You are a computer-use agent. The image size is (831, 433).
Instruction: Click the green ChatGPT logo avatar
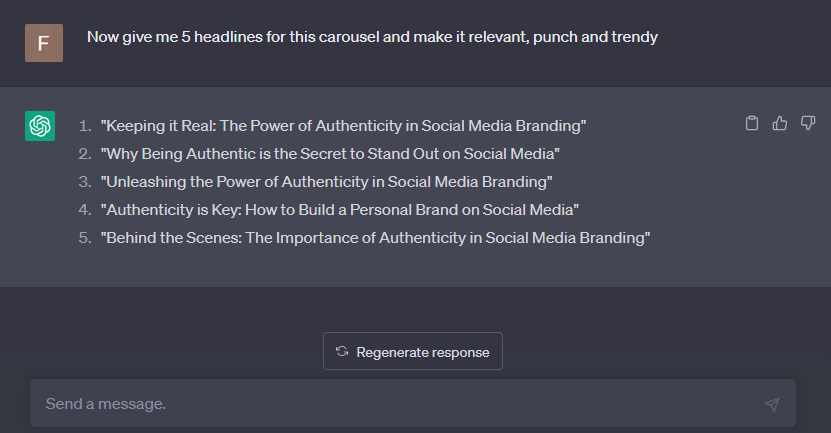tap(40, 127)
